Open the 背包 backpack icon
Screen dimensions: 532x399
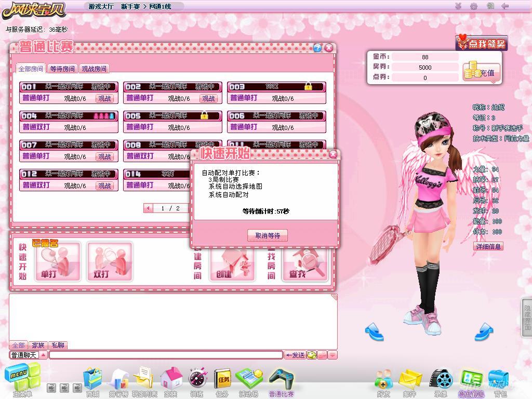(x=499, y=380)
